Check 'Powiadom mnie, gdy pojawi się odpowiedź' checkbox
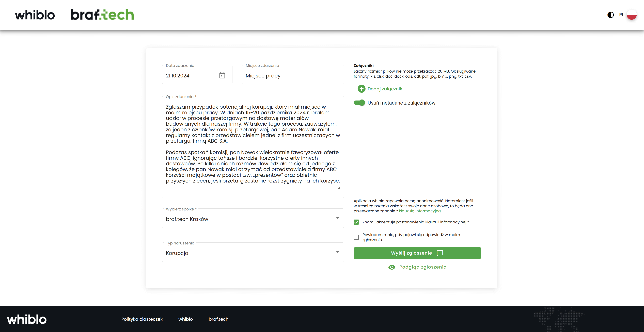 tap(356, 237)
